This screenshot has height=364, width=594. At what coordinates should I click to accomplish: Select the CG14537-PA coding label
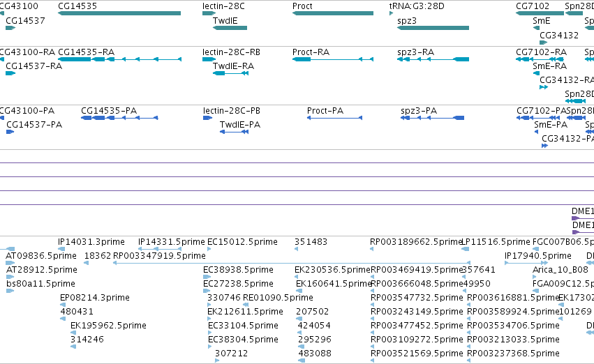tap(34, 125)
